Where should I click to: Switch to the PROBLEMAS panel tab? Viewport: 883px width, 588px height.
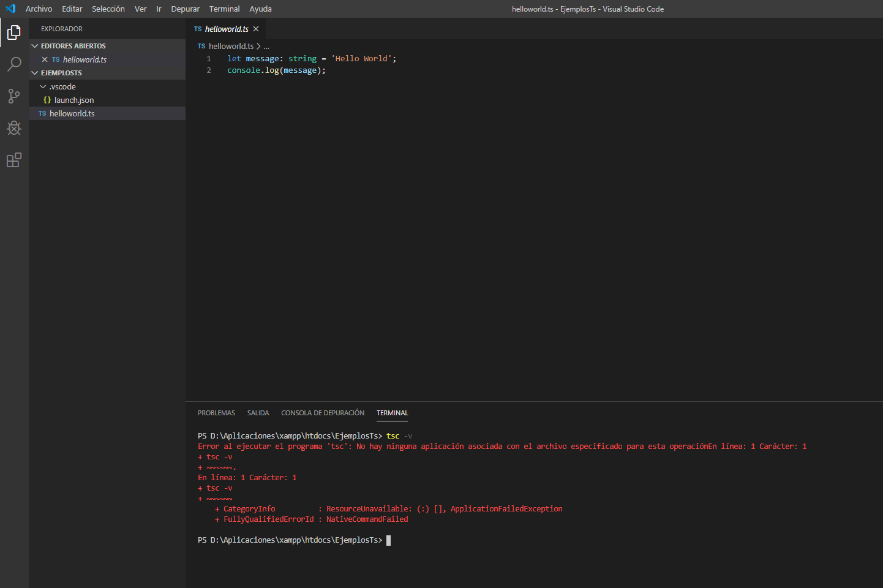point(216,413)
